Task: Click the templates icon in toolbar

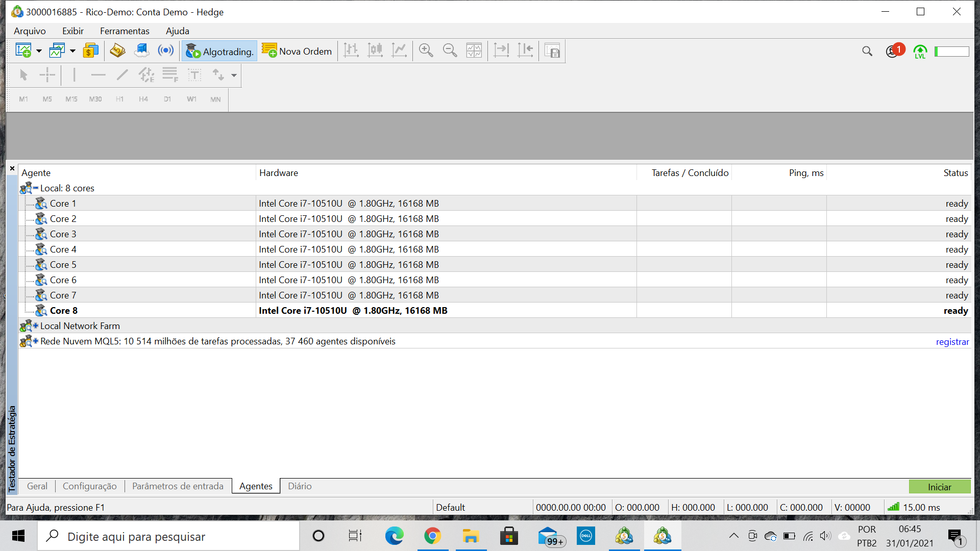Action: pyautogui.click(x=552, y=51)
